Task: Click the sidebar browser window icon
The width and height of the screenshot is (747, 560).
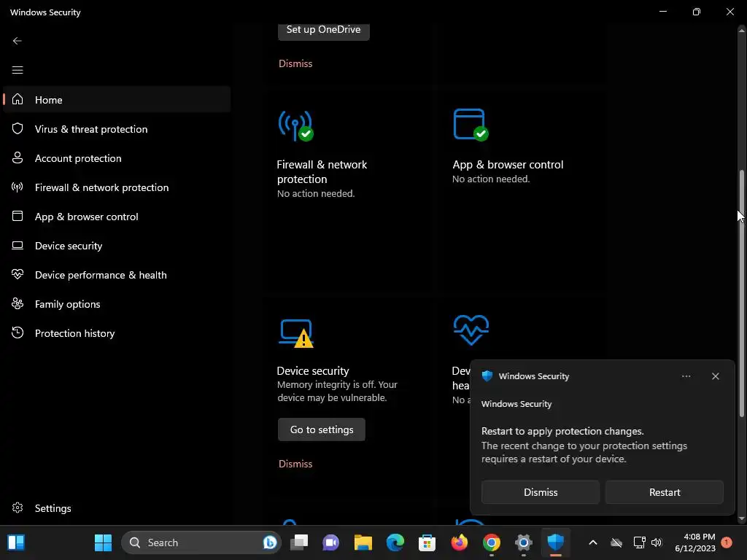Action: pos(18,216)
